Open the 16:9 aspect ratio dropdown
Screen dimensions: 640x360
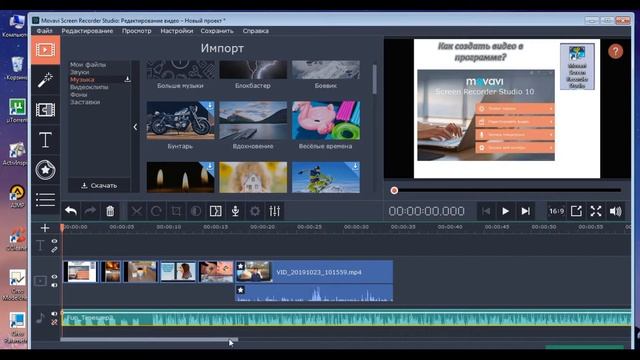(x=556, y=211)
